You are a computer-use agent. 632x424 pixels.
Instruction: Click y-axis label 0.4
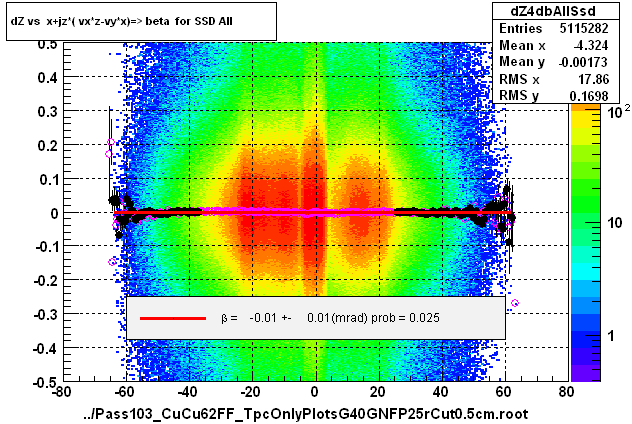47,77
